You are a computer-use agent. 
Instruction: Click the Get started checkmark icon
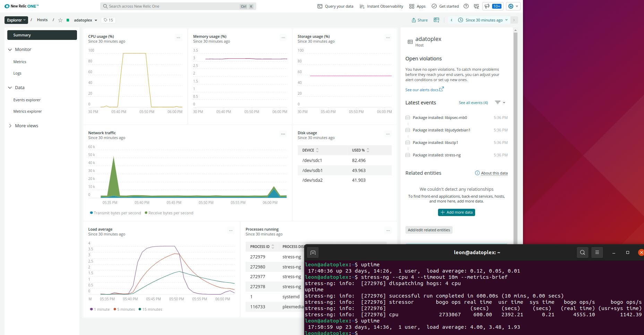pos(434,6)
